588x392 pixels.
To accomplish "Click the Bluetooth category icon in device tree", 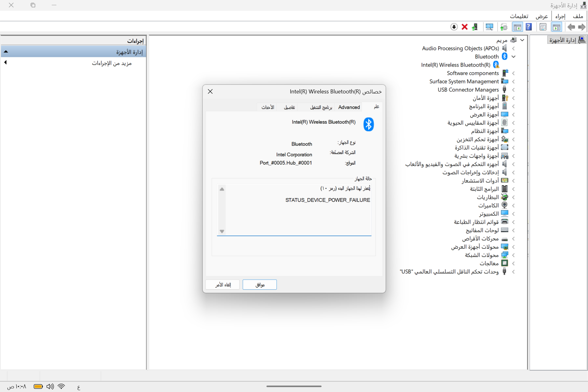I will [x=505, y=56].
